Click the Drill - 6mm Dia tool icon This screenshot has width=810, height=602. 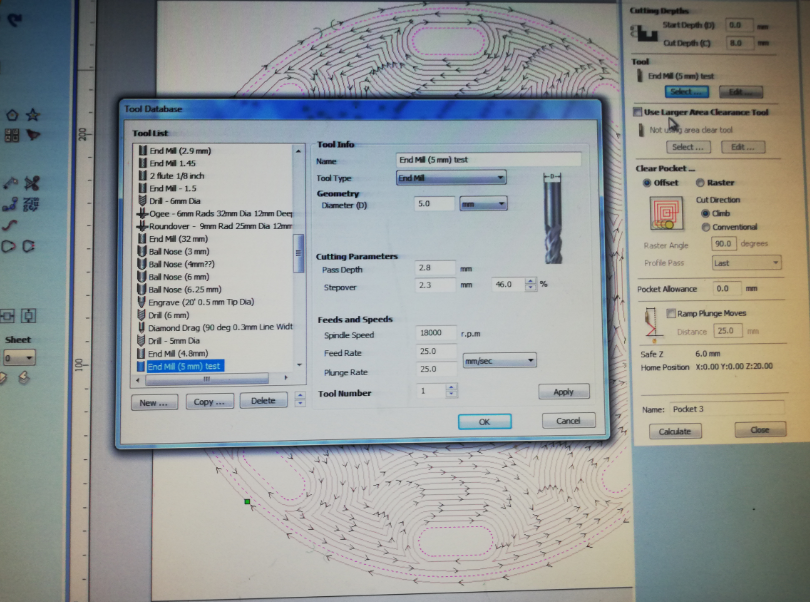click(143, 200)
